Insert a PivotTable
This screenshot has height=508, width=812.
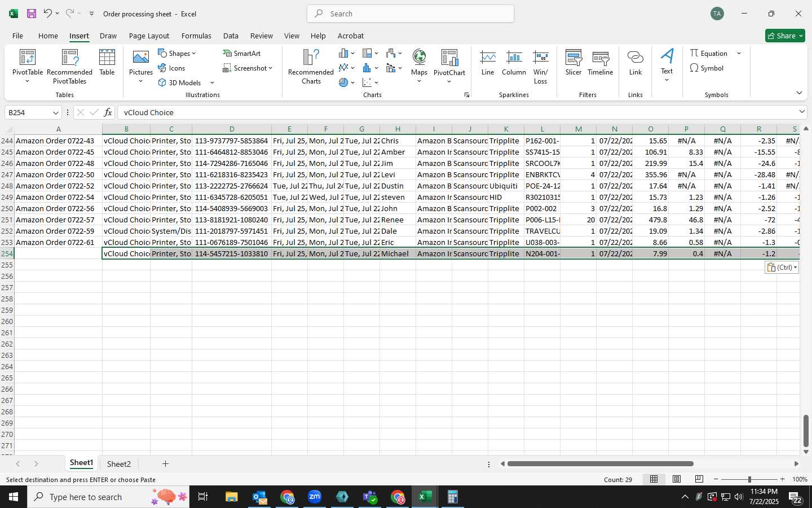pos(28,67)
